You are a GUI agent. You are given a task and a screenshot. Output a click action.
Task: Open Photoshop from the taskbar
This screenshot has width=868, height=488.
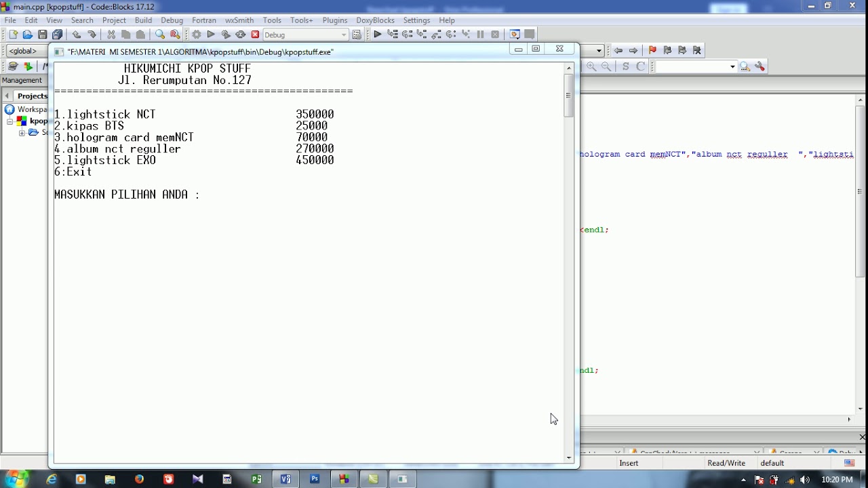pos(315,479)
